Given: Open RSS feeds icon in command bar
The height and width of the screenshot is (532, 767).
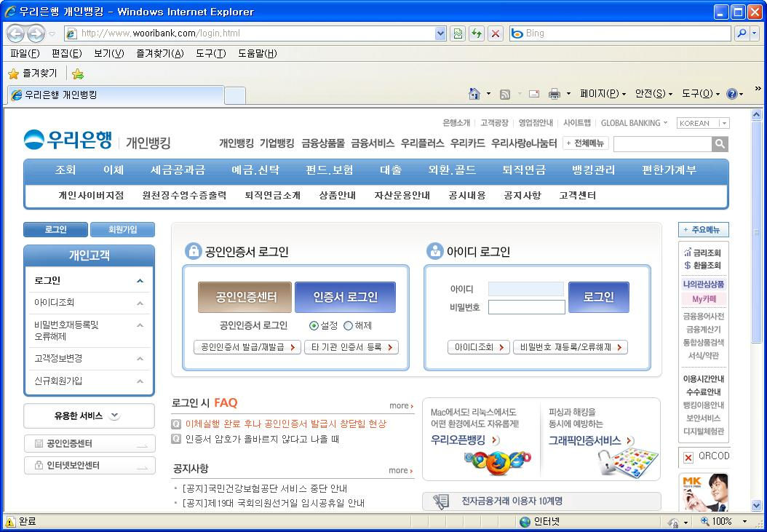Looking at the screenshot, I should pos(505,94).
